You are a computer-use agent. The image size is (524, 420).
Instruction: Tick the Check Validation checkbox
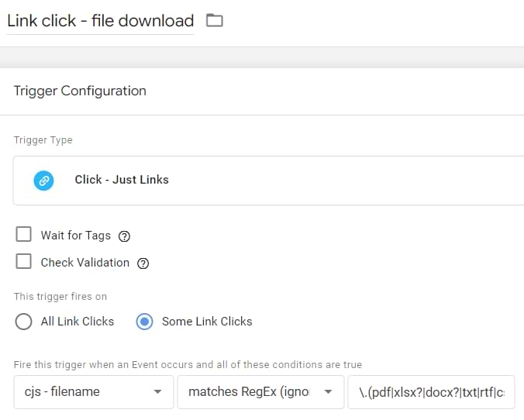click(x=24, y=262)
